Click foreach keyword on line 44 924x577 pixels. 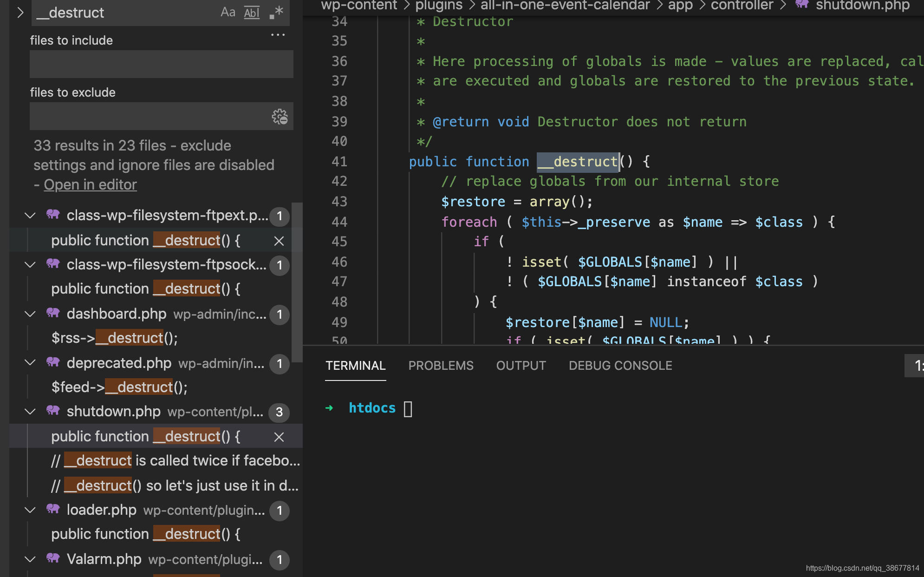coord(469,222)
